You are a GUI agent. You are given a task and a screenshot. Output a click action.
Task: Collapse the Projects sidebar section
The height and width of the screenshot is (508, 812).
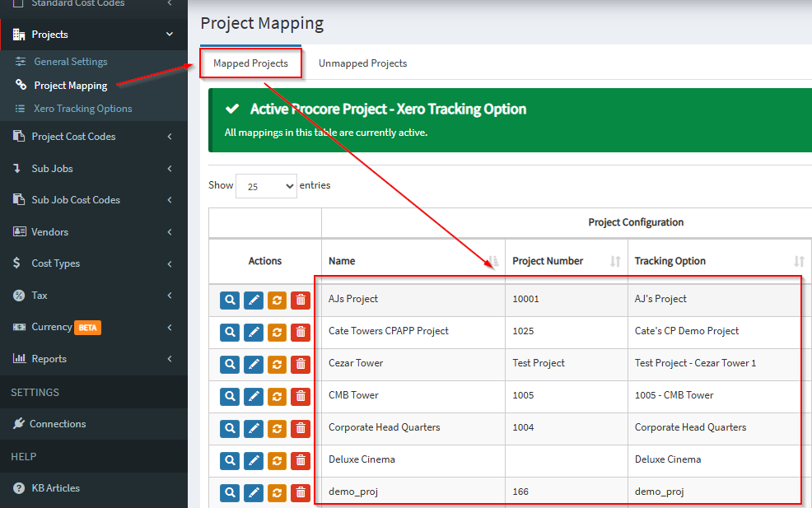[94, 35]
